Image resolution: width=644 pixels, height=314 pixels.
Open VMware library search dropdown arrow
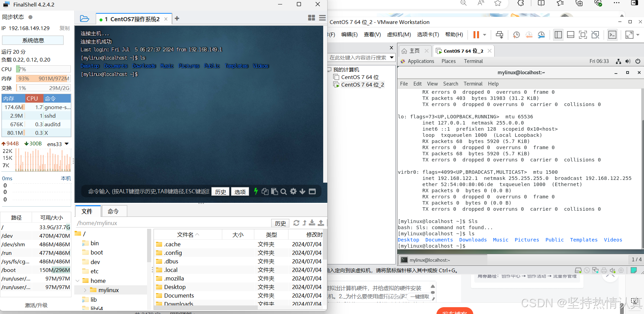coord(392,57)
